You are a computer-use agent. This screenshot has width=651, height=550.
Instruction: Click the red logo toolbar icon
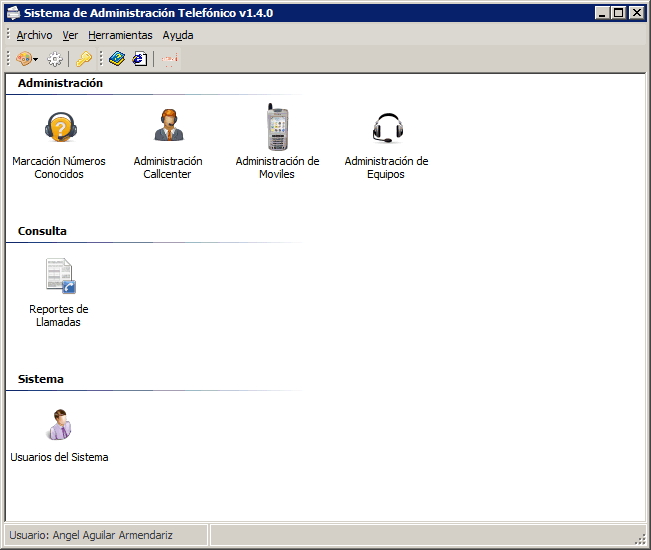click(x=169, y=59)
